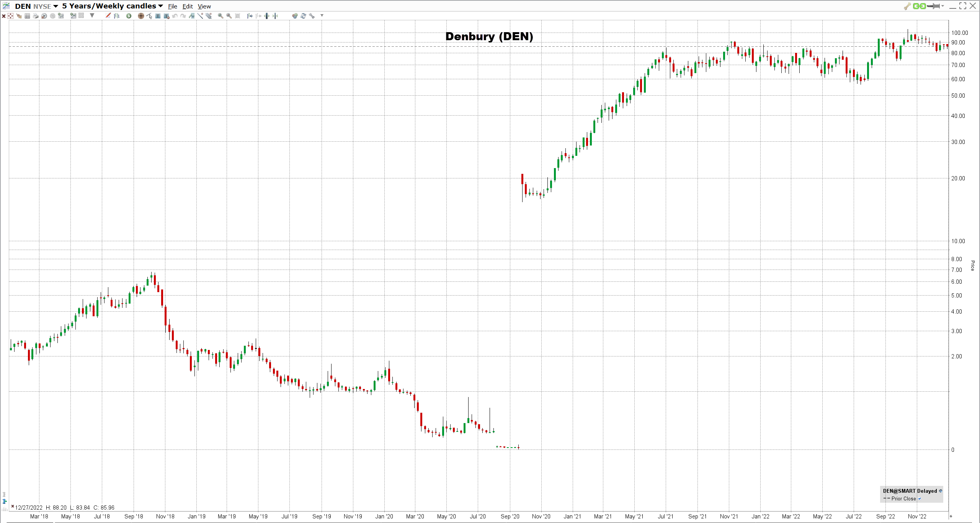Click the green dollar sign icon
Image resolution: width=980 pixels, height=523 pixels.
[129, 16]
